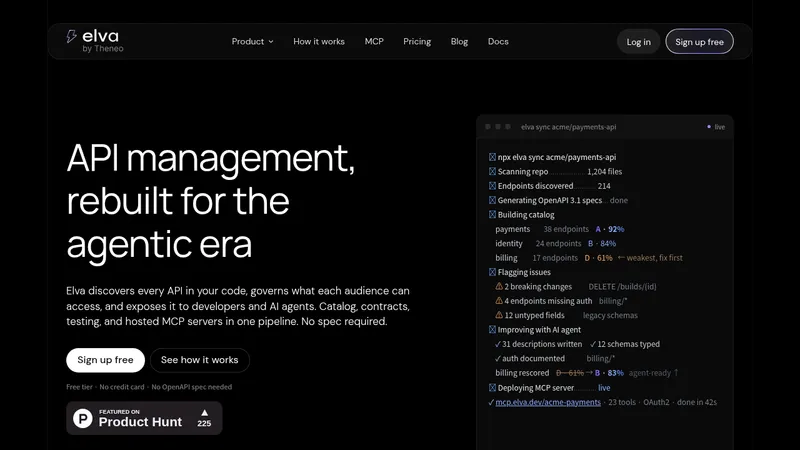
Task: Click the elva lightning bolt logo
Action: (71, 36)
